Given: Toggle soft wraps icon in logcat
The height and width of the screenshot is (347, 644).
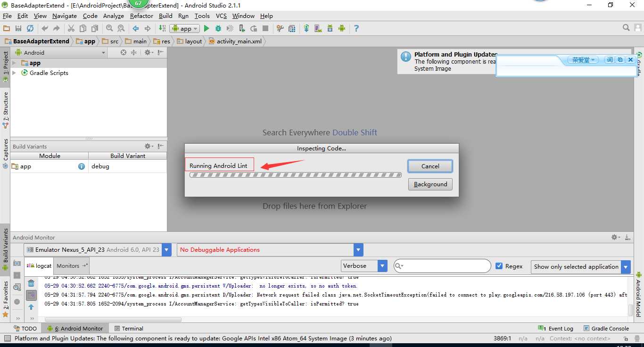Looking at the screenshot, I should (31, 295).
